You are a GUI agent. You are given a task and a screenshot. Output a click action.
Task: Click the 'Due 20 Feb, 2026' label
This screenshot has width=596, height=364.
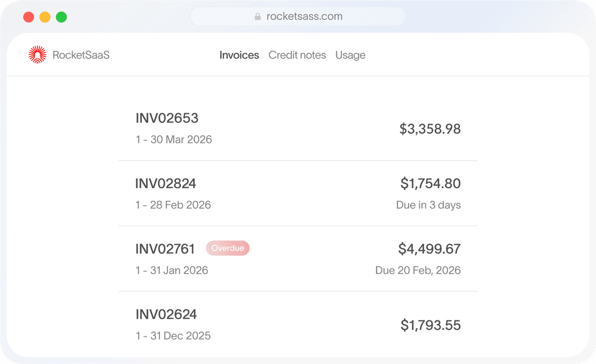[x=418, y=270]
